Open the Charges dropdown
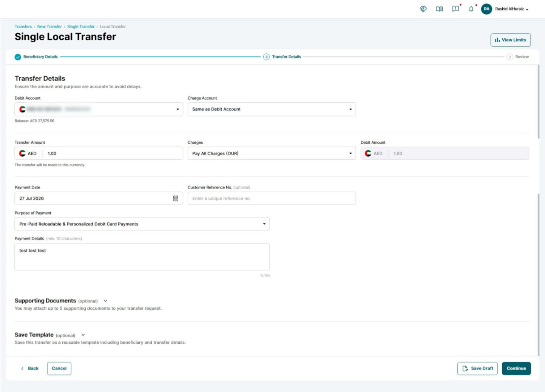Screen dimensions: 545x392 point(272,153)
